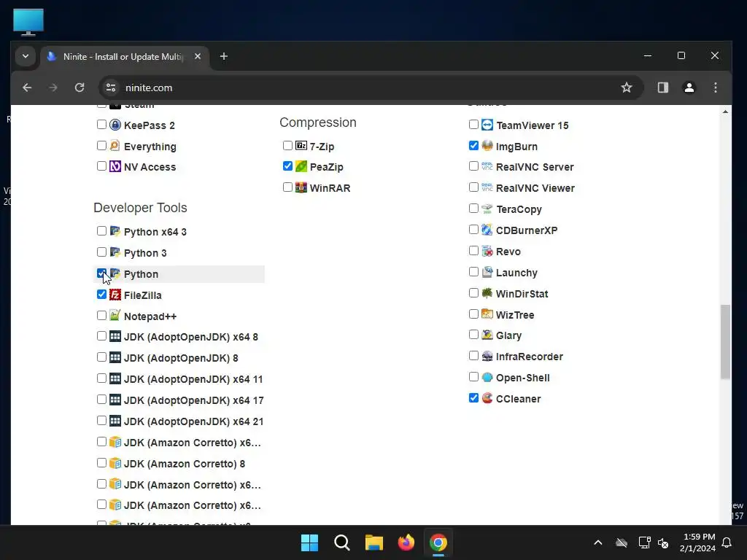The image size is (747, 560).
Task: Click the 7-Zip app icon
Action: [x=301, y=146]
